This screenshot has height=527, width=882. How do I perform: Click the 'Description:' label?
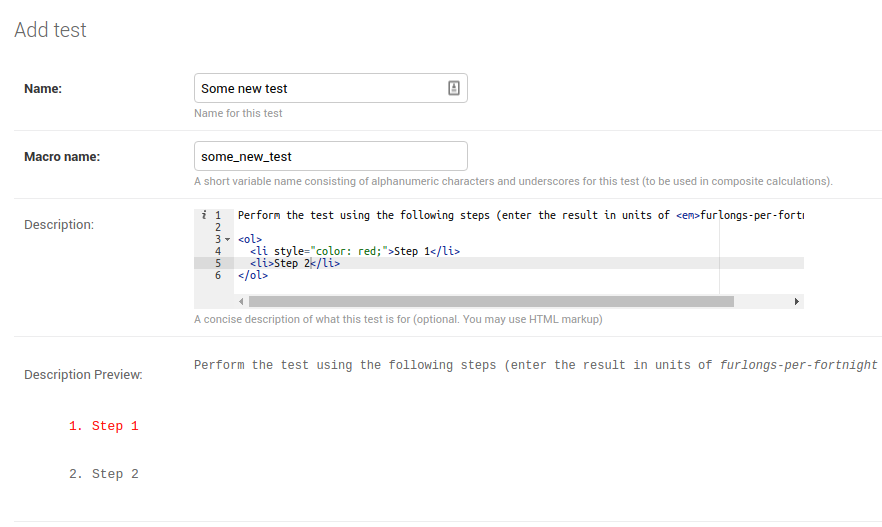coord(59,225)
